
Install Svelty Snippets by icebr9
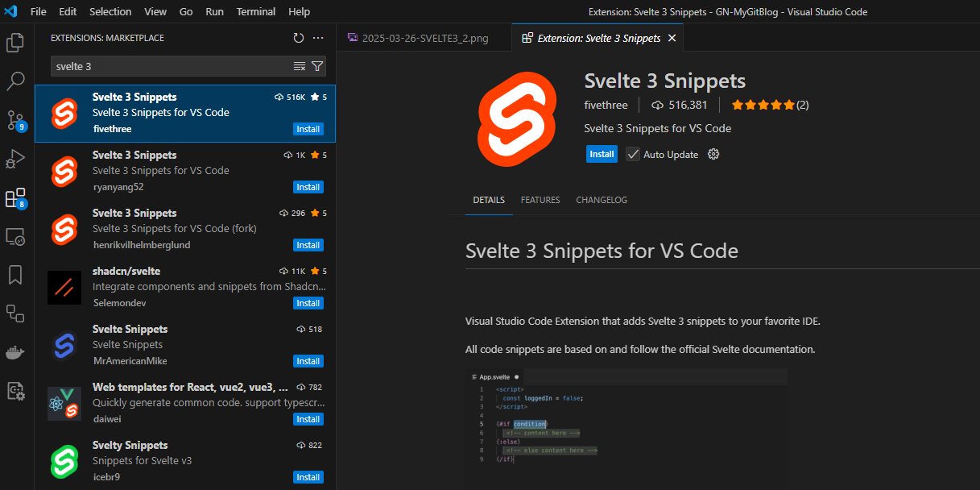(x=308, y=477)
